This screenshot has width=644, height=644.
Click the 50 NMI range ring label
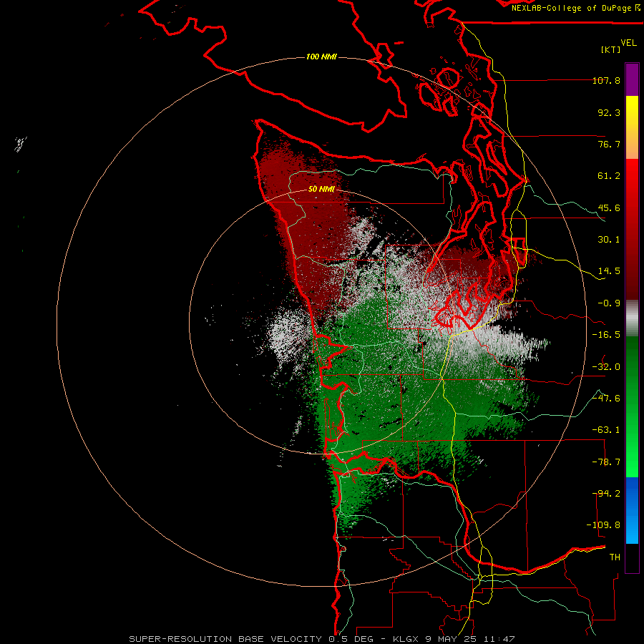[321, 189]
